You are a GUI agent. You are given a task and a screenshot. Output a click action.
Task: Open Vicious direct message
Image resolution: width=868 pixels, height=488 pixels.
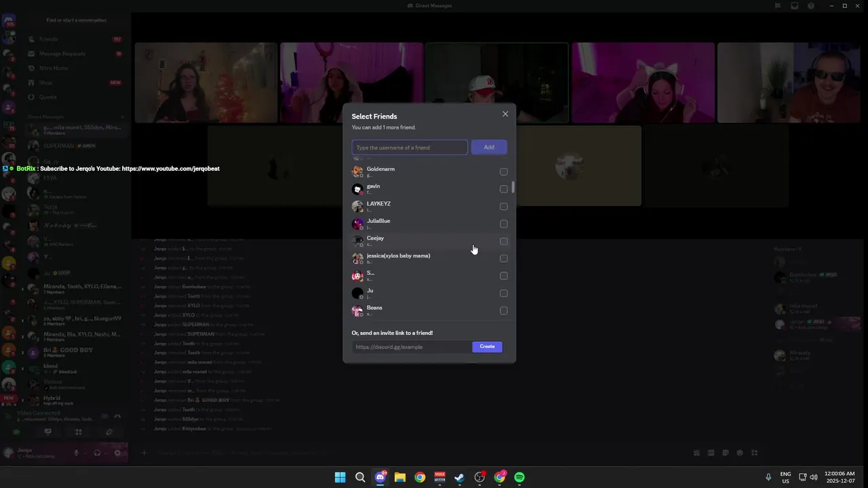(x=75, y=384)
